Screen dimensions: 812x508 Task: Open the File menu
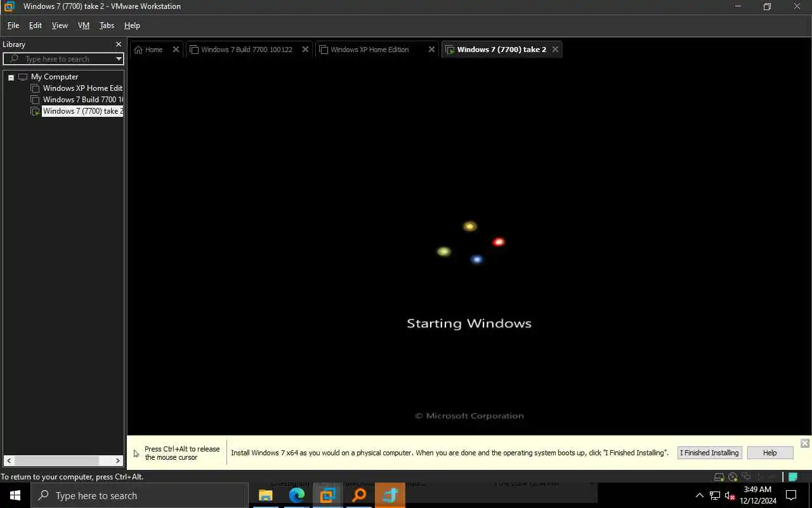tap(13, 25)
